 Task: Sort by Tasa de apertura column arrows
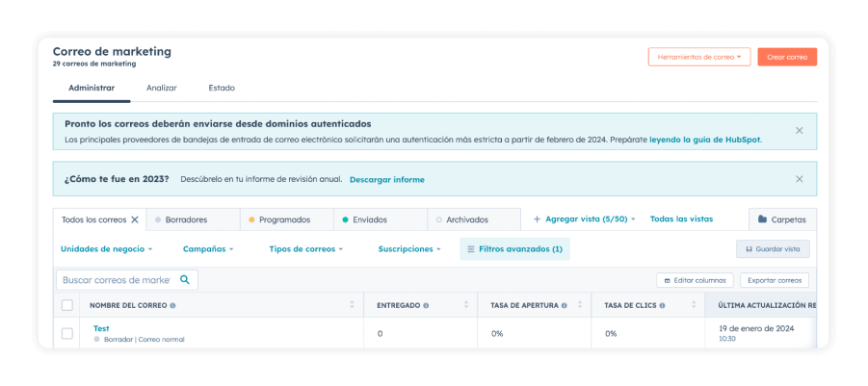tap(579, 305)
